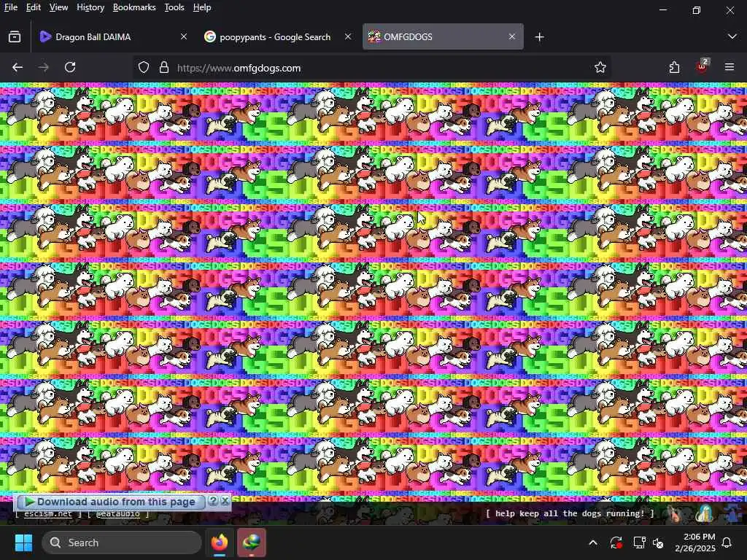Screen dimensions: 747x560
Task: Open Firefox from the taskbar
Action: point(220,542)
